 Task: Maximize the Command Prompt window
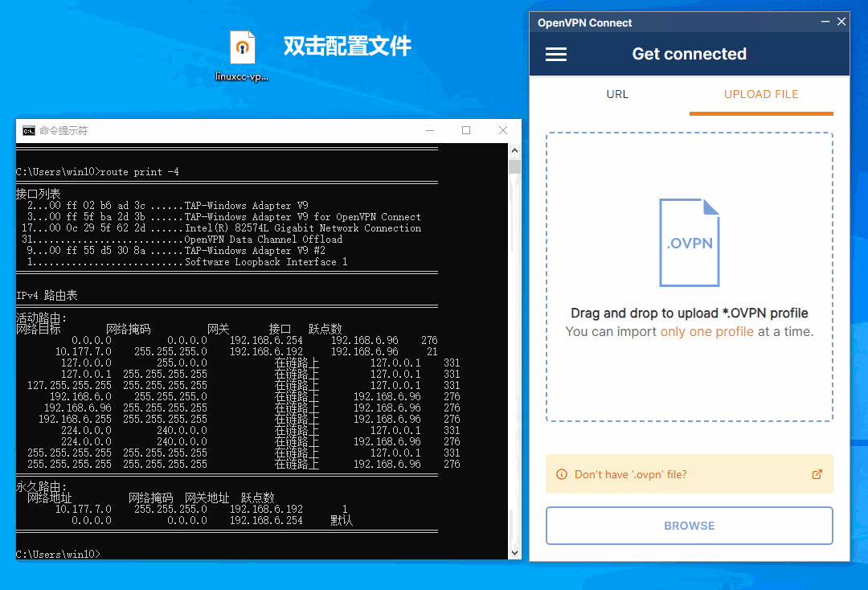click(466, 130)
